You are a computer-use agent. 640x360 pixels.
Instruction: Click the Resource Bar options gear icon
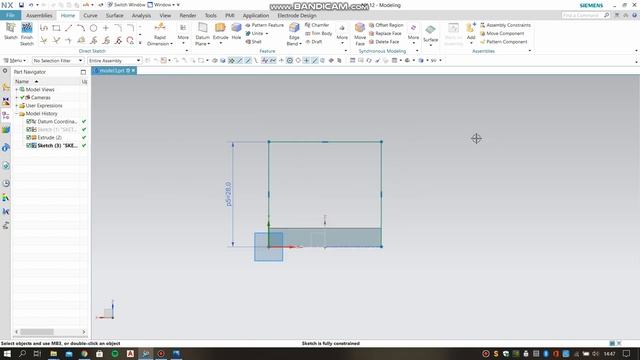click(5, 71)
